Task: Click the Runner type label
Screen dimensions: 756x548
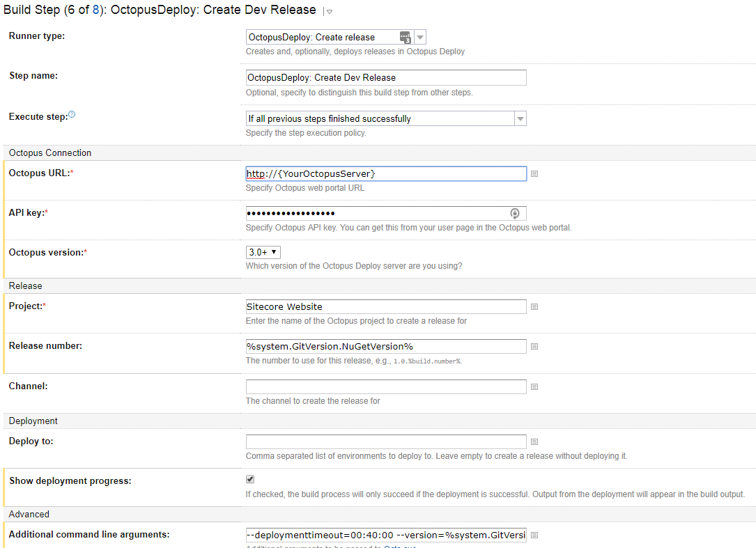Action: [x=37, y=36]
